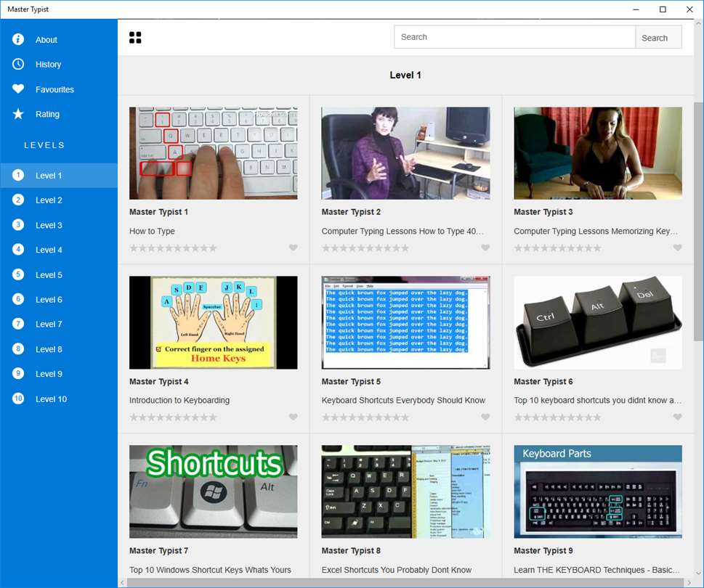Click the History clock icon
Viewport: 704px width, 588px height.
[18, 64]
